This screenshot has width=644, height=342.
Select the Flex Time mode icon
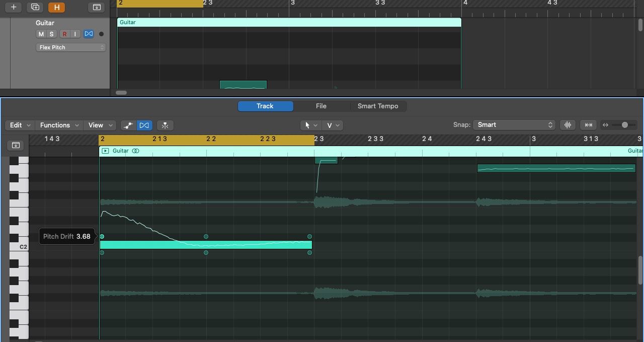tap(128, 125)
